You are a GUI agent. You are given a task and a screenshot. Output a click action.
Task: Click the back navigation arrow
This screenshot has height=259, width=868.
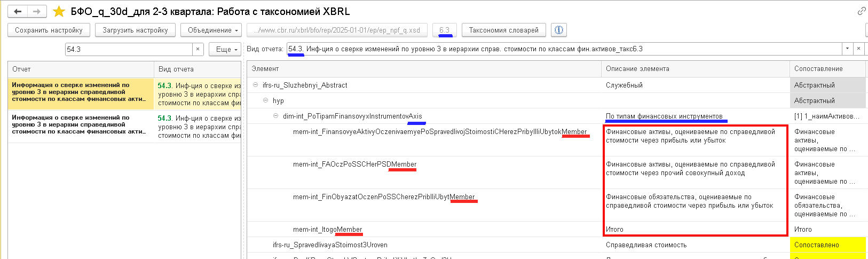tap(18, 11)
